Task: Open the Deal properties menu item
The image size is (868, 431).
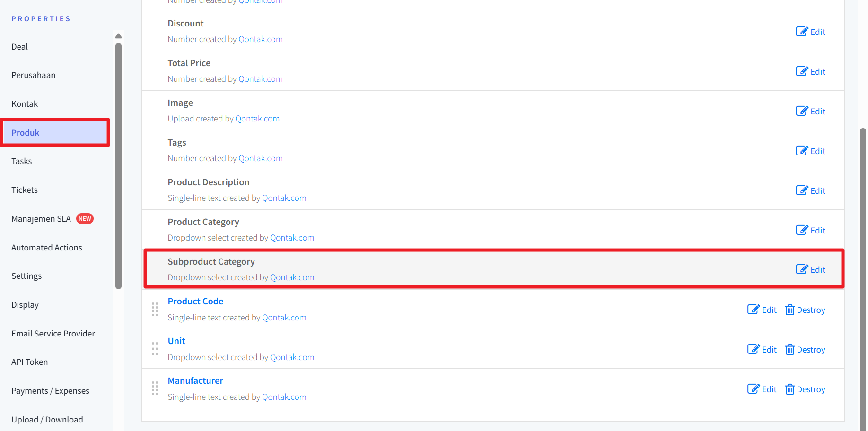Action: click(x=20, y=47)
